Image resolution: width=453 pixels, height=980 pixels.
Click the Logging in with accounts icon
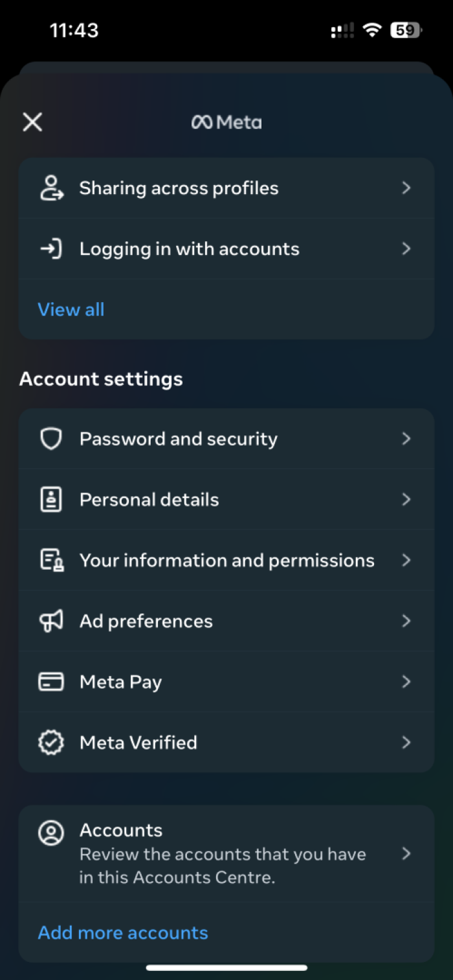click(x=51, y=248)
